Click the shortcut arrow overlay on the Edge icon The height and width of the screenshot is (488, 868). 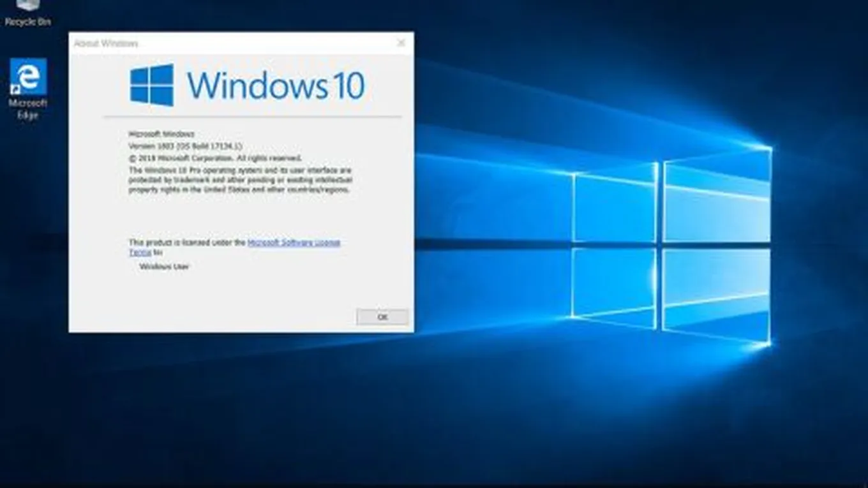pos(15,90)
